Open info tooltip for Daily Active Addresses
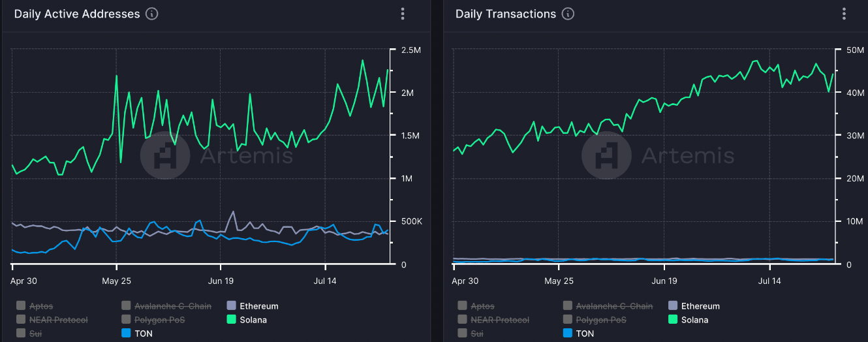This screenshot has height=342, width=868. [152, 14]
